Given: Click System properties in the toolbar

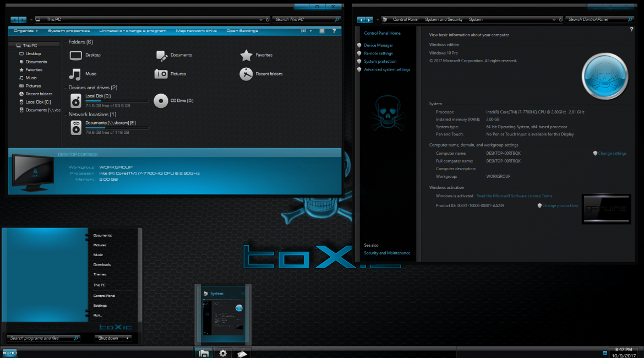Looking at the screenshot, I should (69, 31).
